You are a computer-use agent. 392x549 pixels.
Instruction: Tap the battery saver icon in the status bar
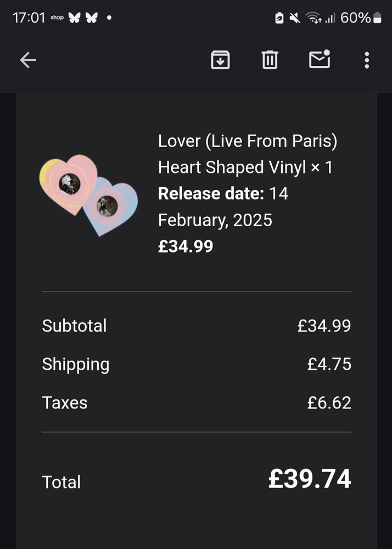click(x=279, y=17)
